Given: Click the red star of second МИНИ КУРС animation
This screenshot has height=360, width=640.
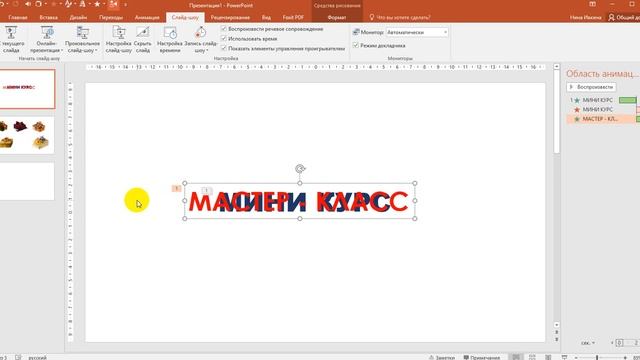Looking at the screenshot, I should point(577,110).
